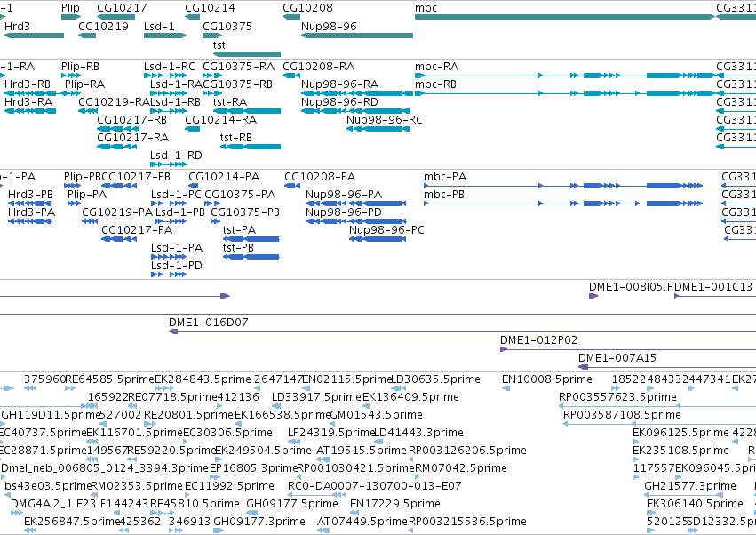Select EST RP003557623.5prime
This screenshot has height=535, width=756.
[x=617, y=397]
